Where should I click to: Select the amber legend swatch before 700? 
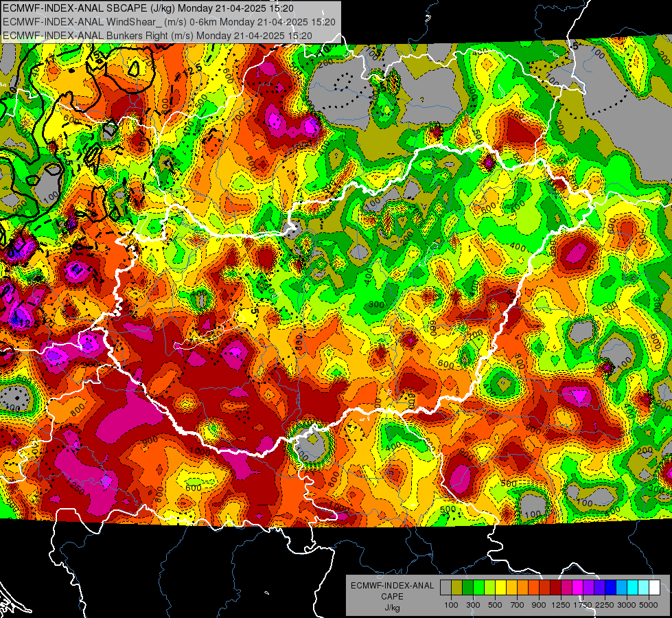(x=511, y=588)
